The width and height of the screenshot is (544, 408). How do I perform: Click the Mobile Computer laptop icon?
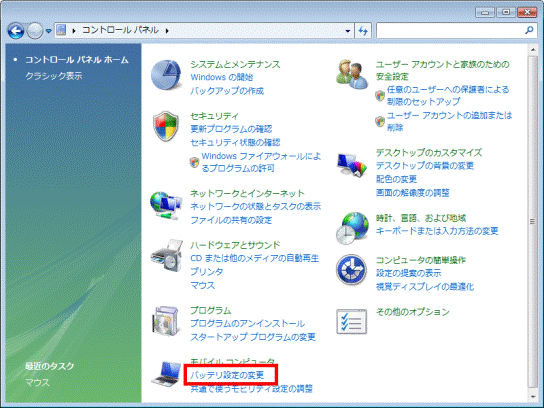[x=167, y=374]
